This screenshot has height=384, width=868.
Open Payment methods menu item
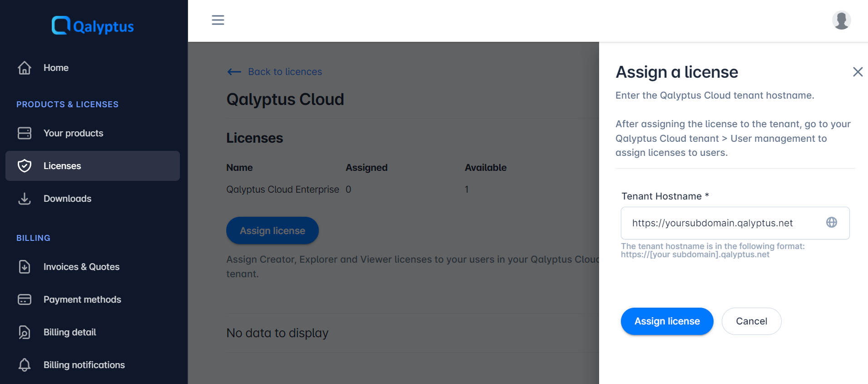[x=82, y=299]
